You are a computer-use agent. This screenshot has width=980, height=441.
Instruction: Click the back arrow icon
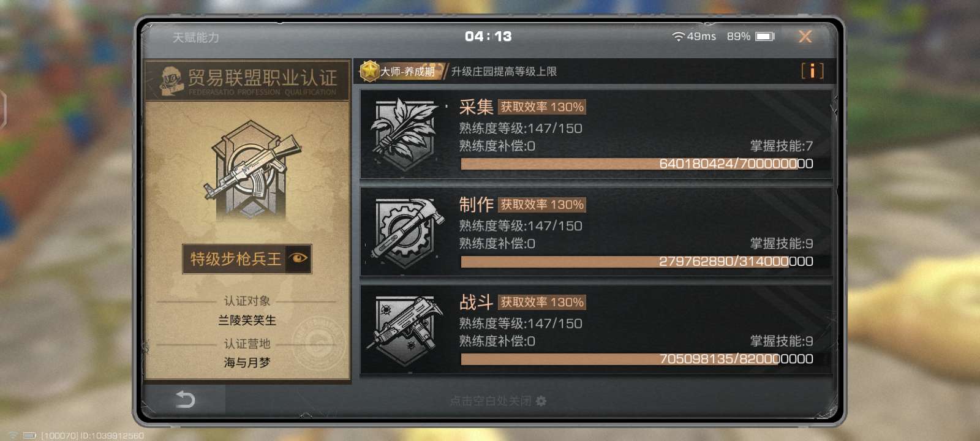[x=185, y=399]
